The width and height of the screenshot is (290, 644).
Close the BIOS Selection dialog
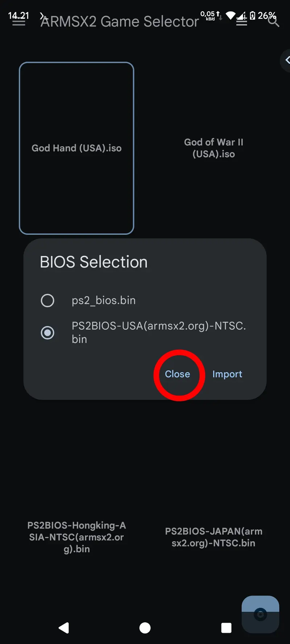177,374
